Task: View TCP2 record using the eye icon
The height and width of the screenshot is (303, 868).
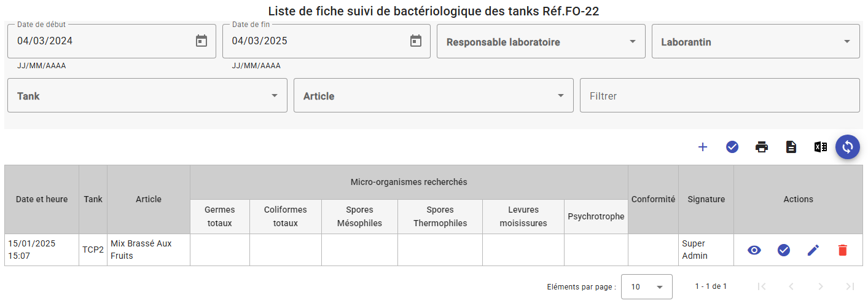Action: [754, 250]
